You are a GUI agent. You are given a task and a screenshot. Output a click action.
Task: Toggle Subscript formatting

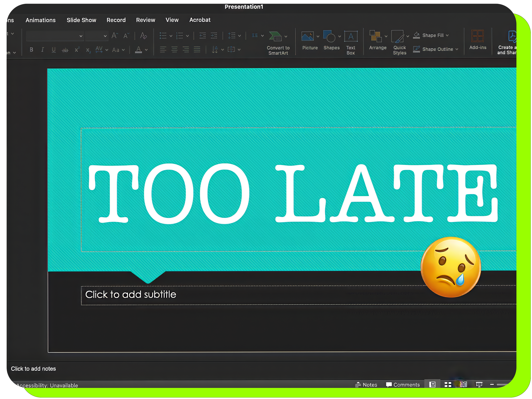pyautogui.click(x=88, y=50)
